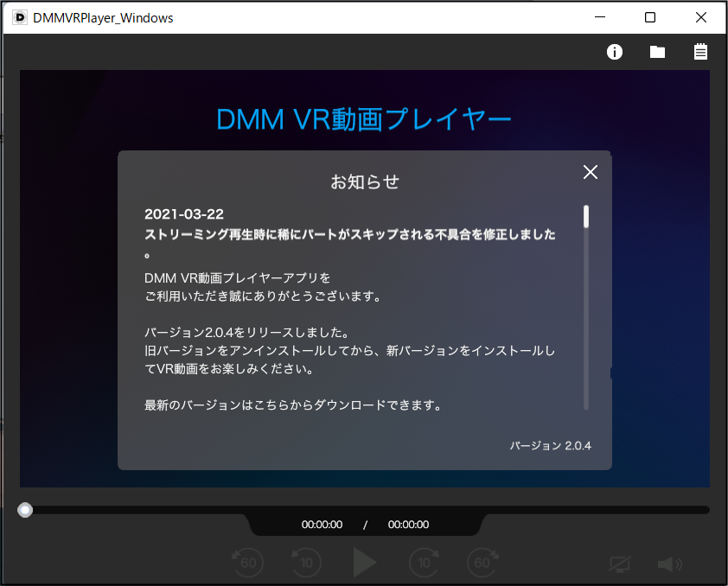The width and height of the screenshot is (728, 586).
Task: Mute with the speaker volume icon
Action: (669, 564)
